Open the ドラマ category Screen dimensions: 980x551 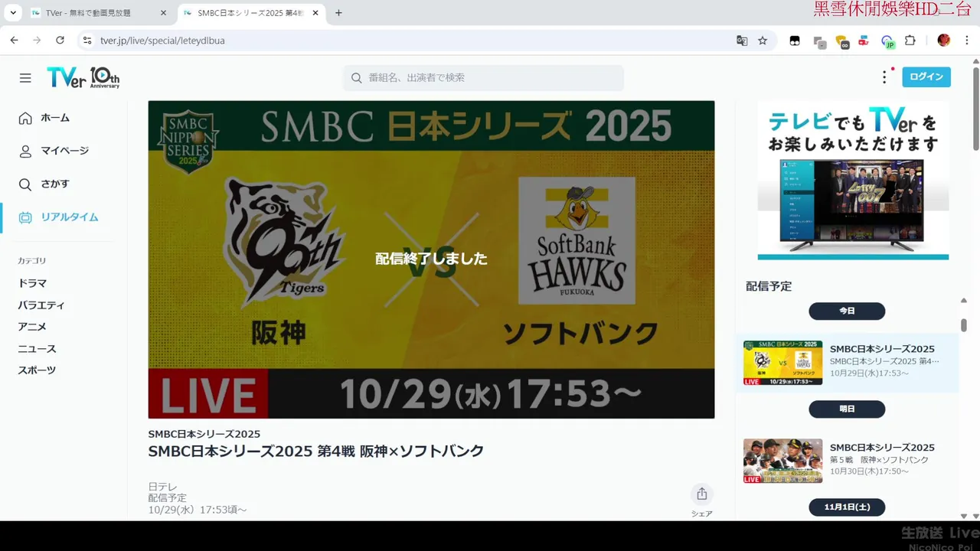pyautogui.click(x=32, y=283)
